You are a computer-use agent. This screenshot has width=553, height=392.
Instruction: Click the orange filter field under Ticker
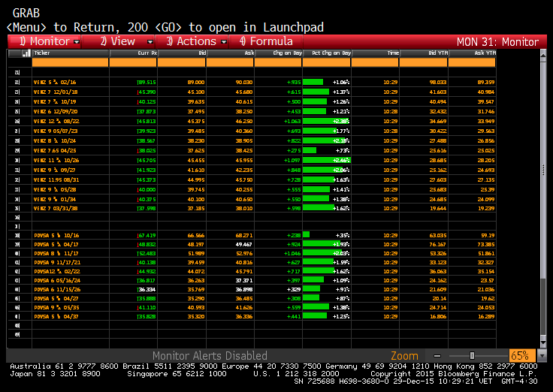point(70,62)
